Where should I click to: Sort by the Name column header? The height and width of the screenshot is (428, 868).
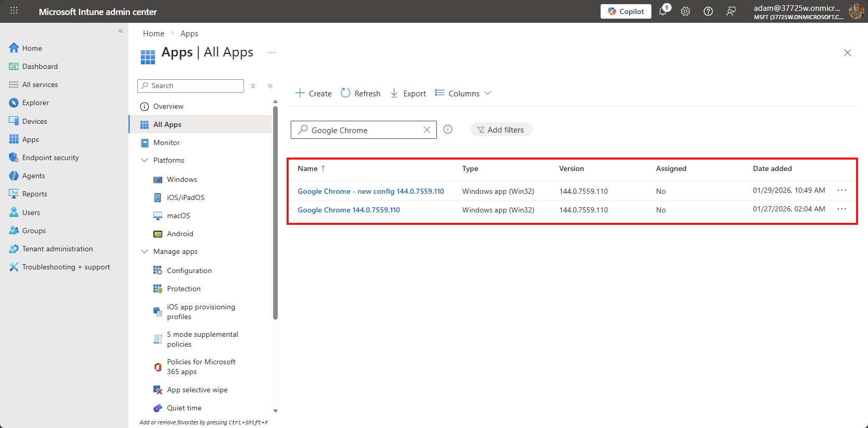pos(308,168)
